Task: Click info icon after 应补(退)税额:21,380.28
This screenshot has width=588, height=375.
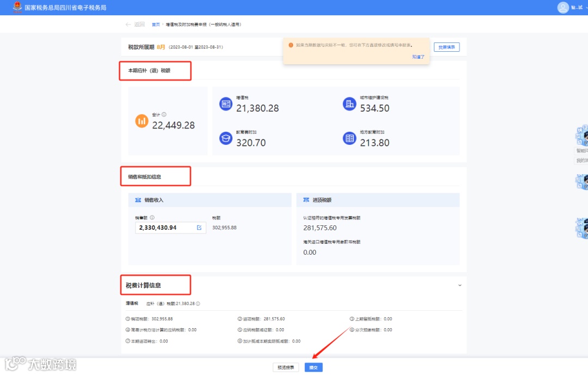Action: tap(198, 304)
